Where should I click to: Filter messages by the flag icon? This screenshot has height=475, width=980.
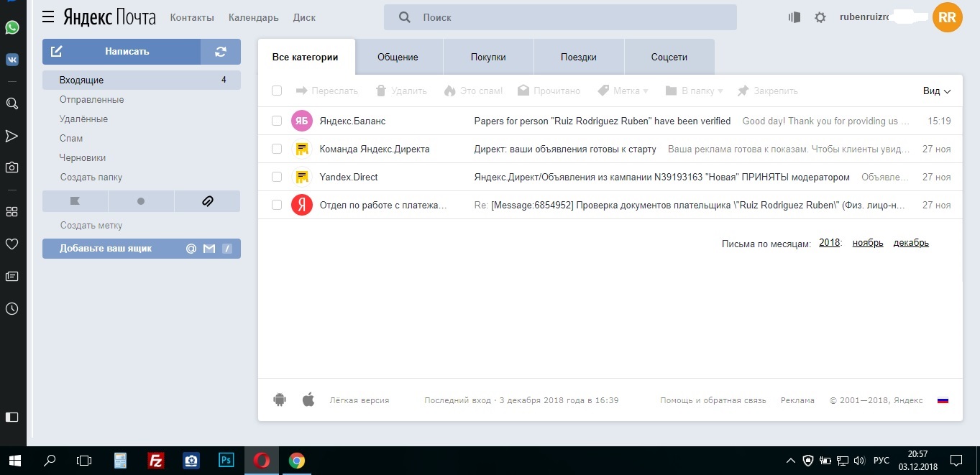coord(75,201)
